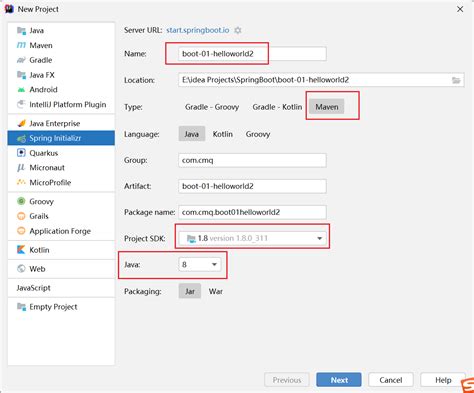Select Maven in the generators list

pos(61,45)
